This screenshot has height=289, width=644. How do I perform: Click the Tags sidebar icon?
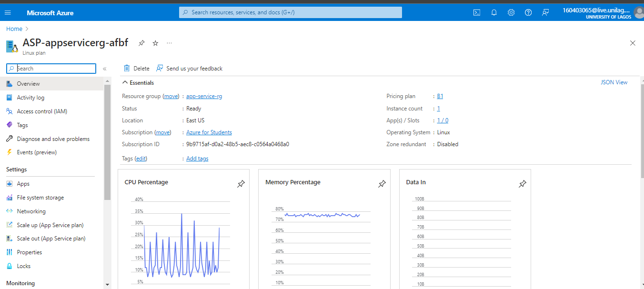click(9, 125)
